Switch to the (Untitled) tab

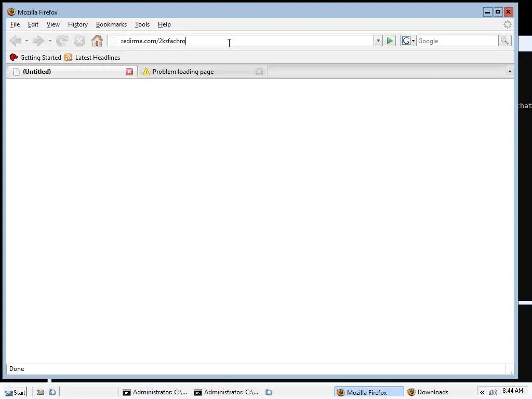click(72, 72)
